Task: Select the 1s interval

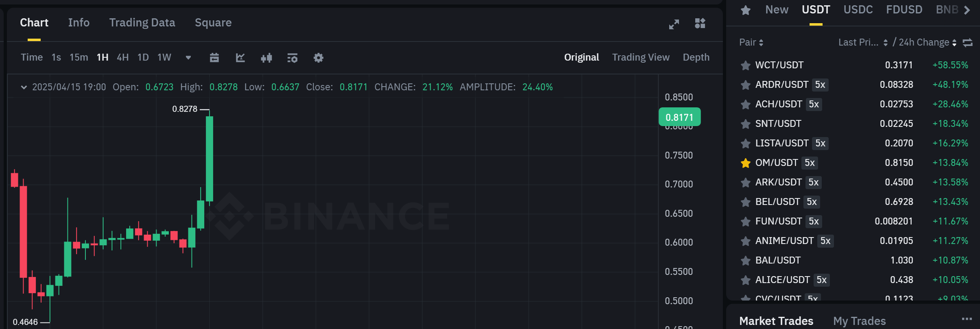Action: tap(56, 57)
